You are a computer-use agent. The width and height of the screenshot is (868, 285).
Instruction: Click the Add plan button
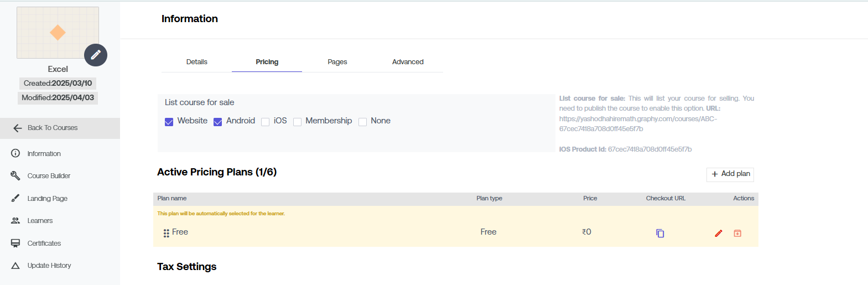coord(730,174)
